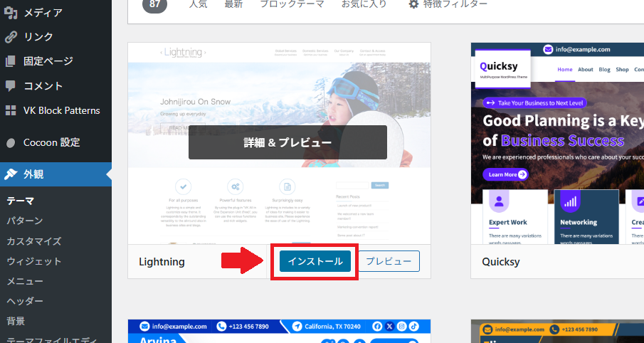Image resolution: width=644 pixels, height=343 pixels.
Task: Click プレビュー button for Lightning
Action: 389,261
